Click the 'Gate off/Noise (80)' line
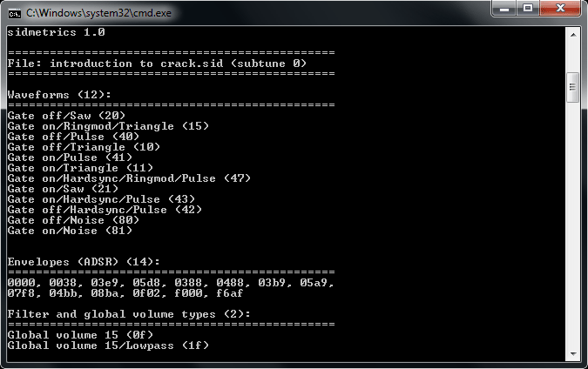The width and height of the screenshot is (588, 369). pos(73,220)
